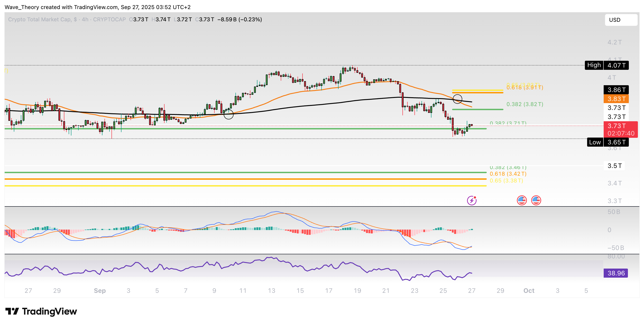Select the 0.618 (3.42 T) Fibonacci label

[x=508, y=174]
